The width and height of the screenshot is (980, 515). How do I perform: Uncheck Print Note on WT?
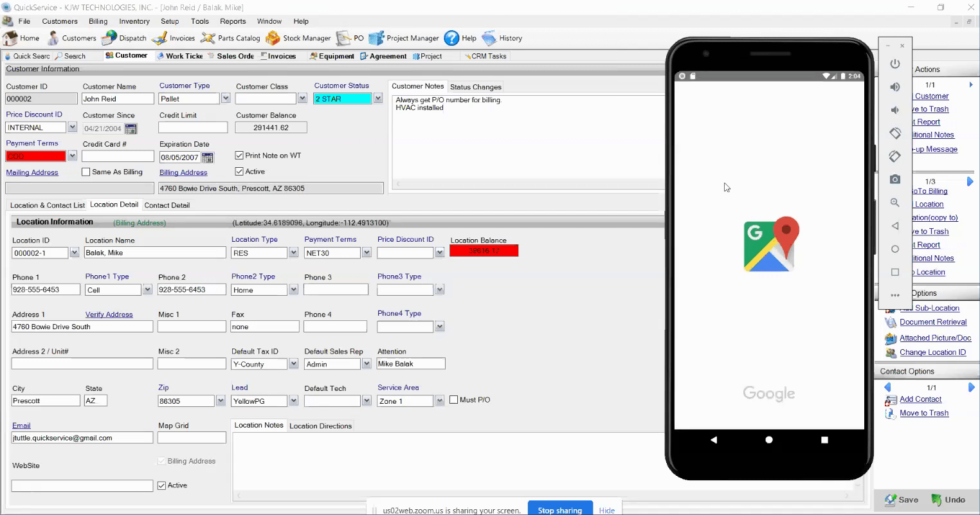239,156
